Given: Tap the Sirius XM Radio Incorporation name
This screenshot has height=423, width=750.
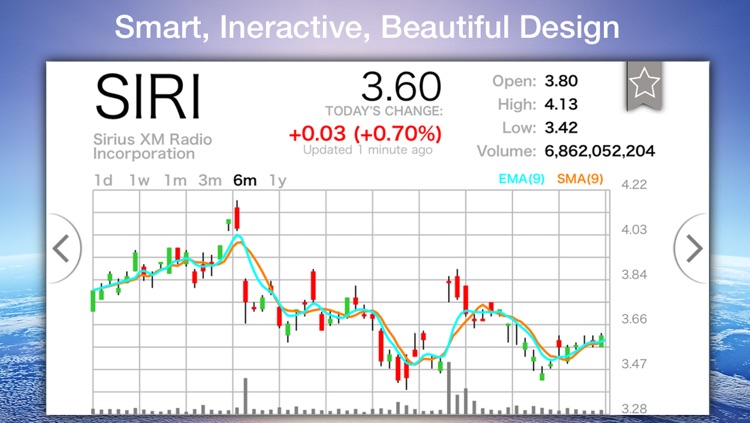Looking at the screenshot, I should (x=153, y=146).
